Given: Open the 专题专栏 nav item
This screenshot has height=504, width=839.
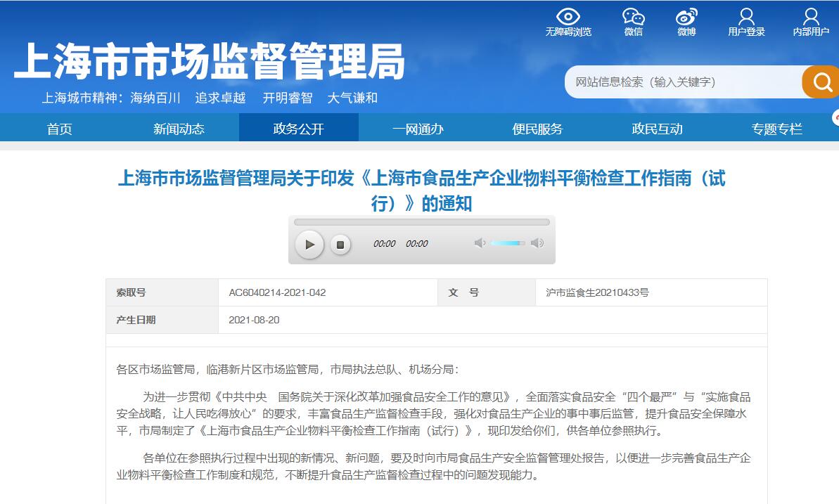Looking at the screenshot, I should click(777, 129).
